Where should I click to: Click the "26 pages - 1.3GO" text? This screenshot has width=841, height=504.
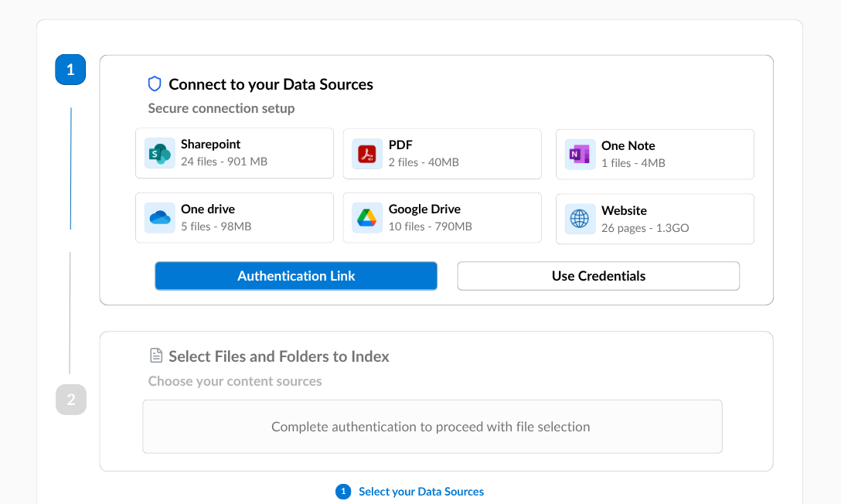(x=645, y=228)
